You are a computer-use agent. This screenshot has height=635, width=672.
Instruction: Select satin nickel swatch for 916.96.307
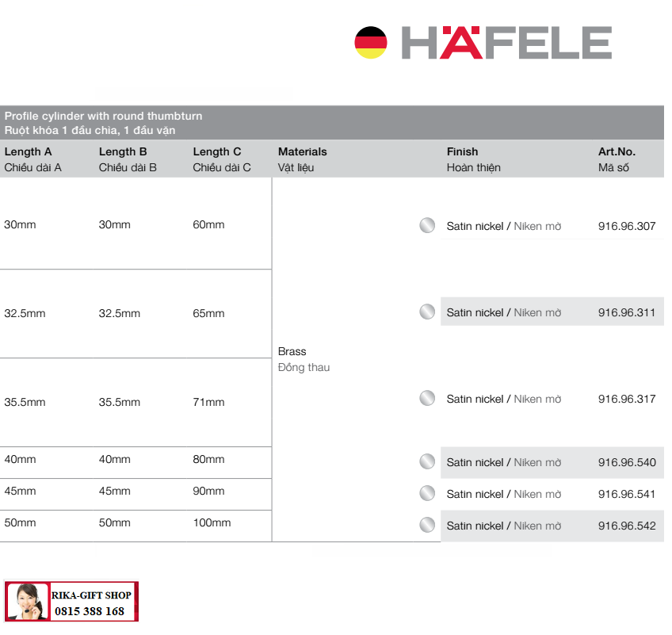(427, 225)
